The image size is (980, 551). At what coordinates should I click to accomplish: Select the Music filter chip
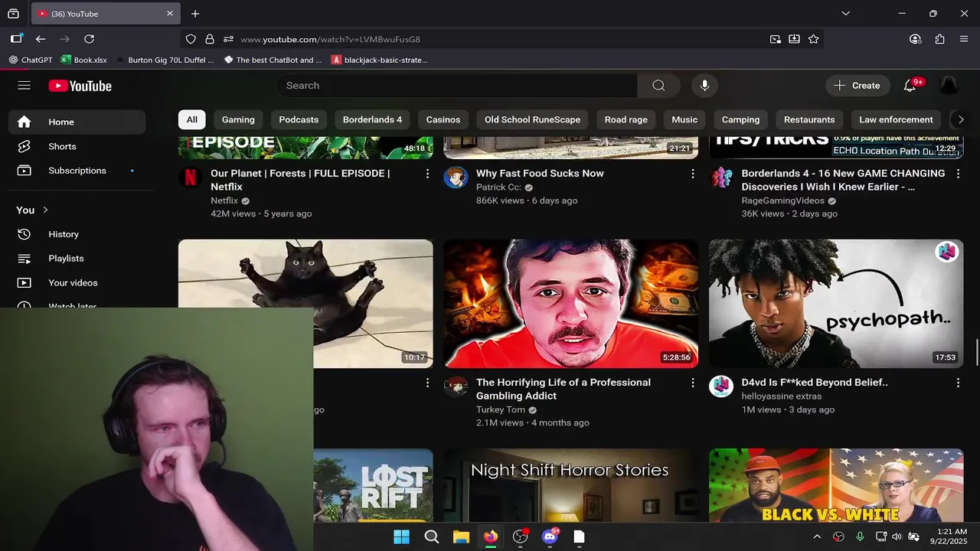684,119
